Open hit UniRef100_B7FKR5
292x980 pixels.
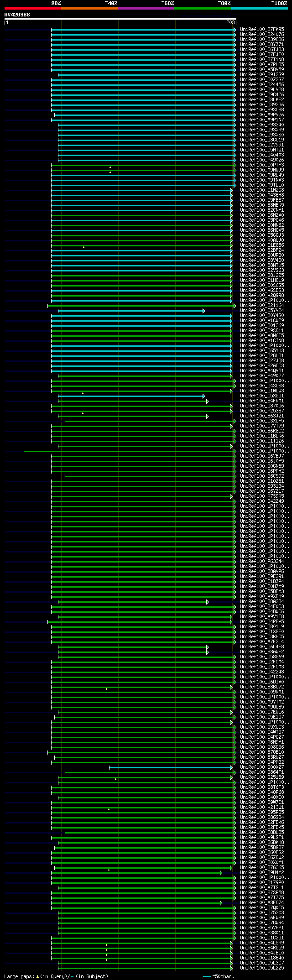point(262,30)
